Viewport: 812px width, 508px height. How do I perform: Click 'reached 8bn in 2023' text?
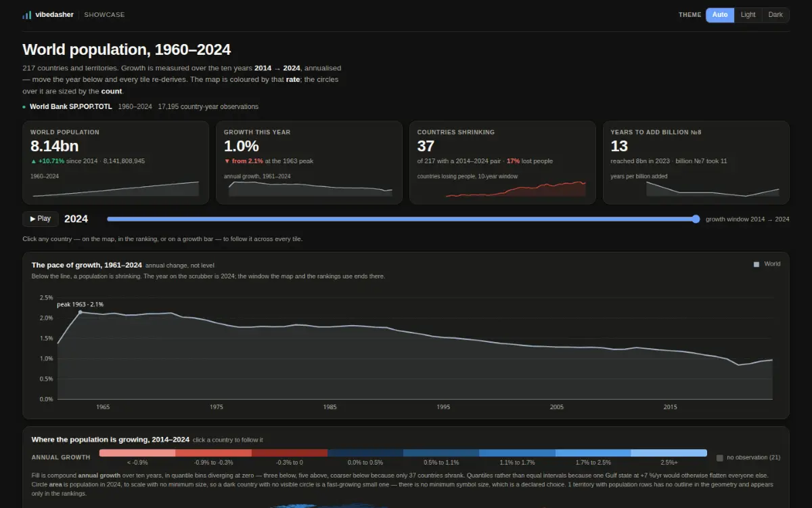[641, 161]
